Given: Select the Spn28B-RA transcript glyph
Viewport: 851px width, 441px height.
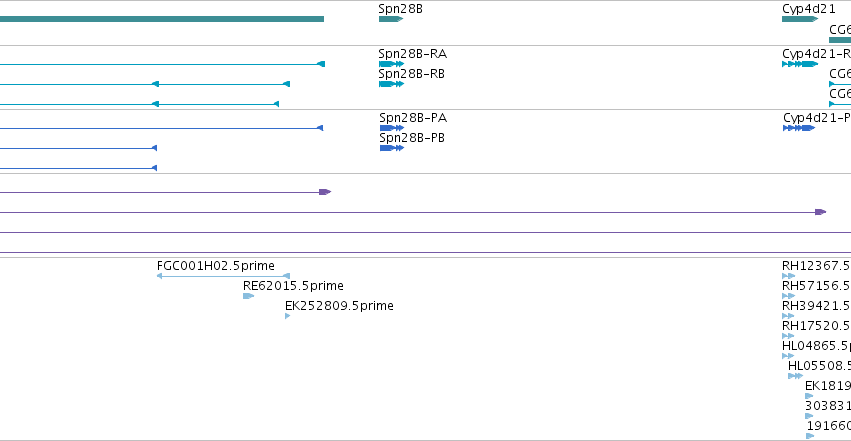Looking at the screenshot, I should [x=391, y=64].
